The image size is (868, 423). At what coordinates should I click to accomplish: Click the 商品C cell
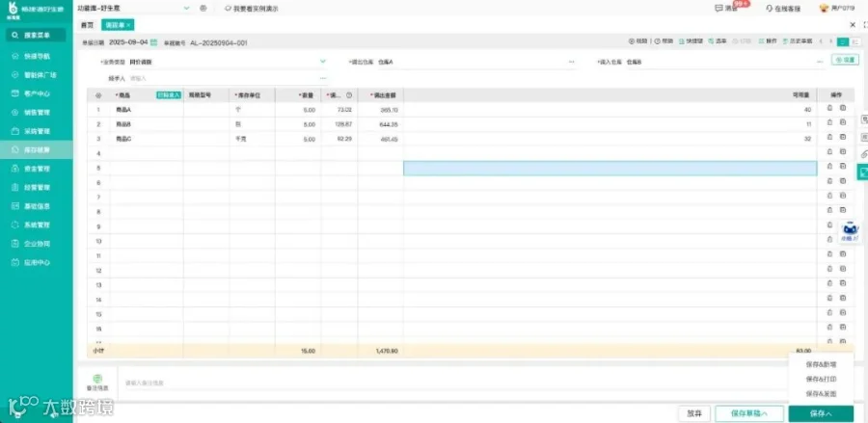pos(147,139)
